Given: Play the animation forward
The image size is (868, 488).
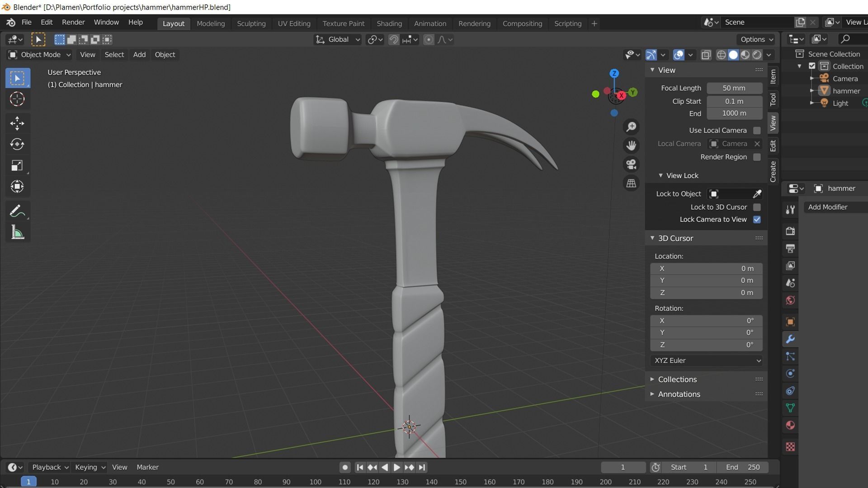Looking at the screenshot, I should coord(396,467).
